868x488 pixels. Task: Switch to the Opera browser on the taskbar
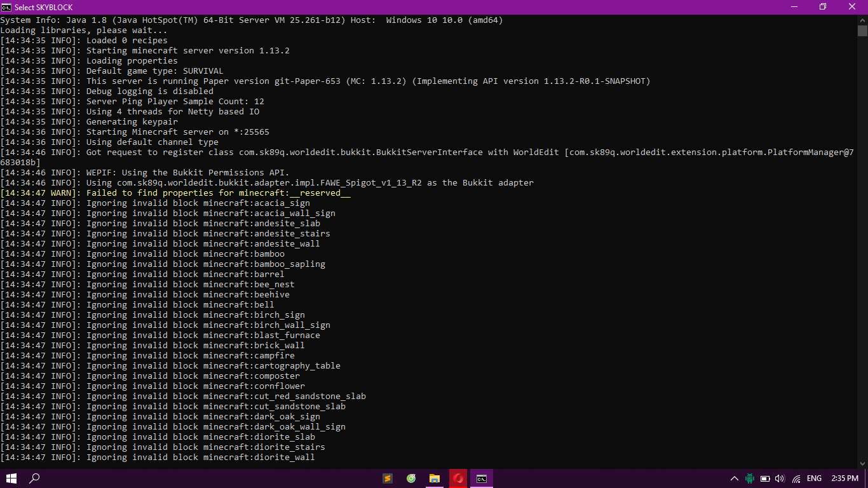[x=458, y=478]
